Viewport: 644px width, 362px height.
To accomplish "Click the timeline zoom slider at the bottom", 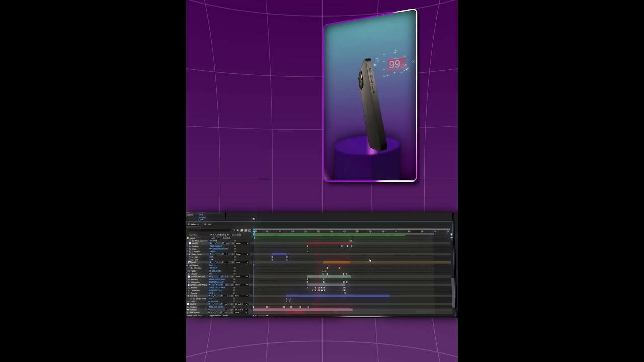I will (261, 315).
